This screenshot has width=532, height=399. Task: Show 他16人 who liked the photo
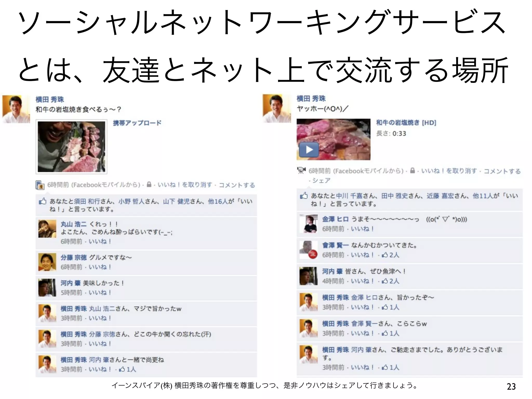click(218, 201)
